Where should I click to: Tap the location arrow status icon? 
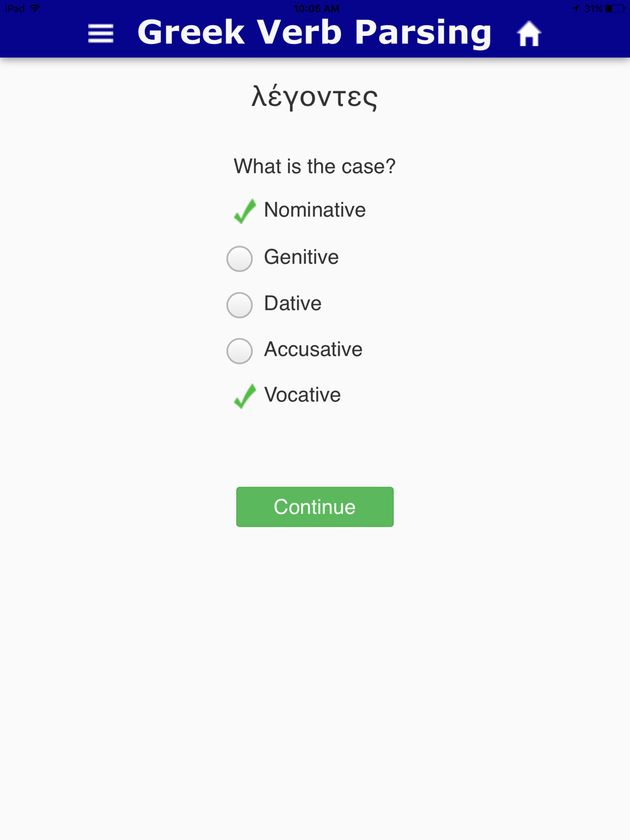(576, 9)
